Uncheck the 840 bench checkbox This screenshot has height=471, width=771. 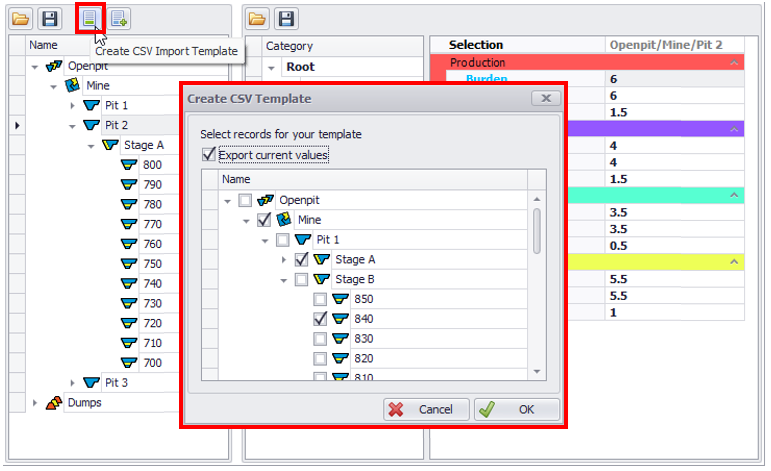tap(320, 319)
